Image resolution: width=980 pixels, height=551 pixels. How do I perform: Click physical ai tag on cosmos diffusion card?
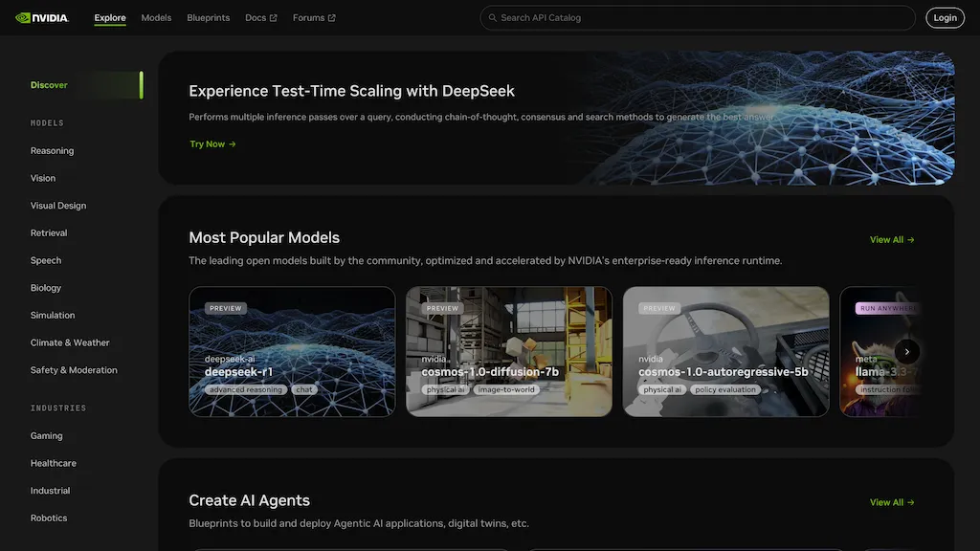[x=446, y=390]
